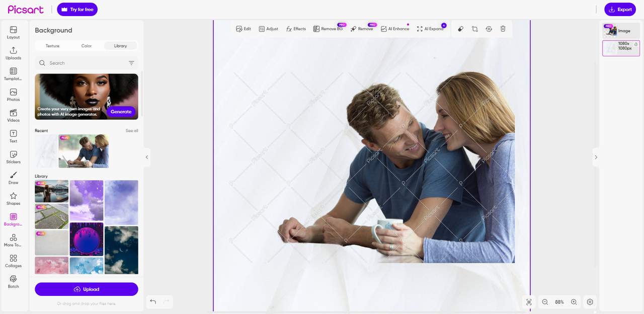Open the search filter options
The height and width of the screenshot is (314, 644).
click(x=131, y=63)
